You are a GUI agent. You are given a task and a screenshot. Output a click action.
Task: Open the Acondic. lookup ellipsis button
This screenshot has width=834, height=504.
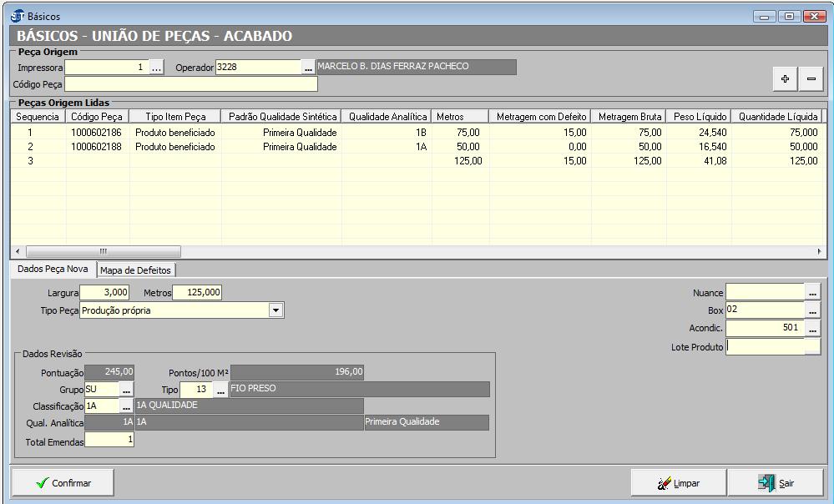[x=812, y=328]
